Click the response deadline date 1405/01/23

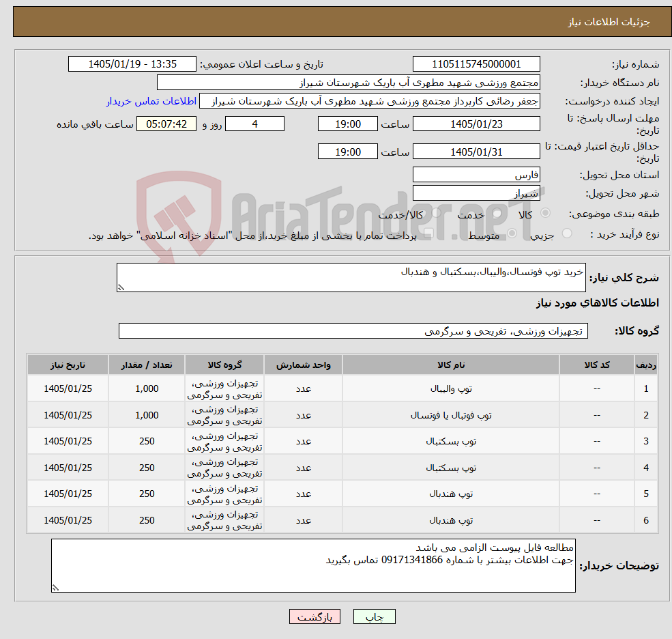(x=476, y=124)
